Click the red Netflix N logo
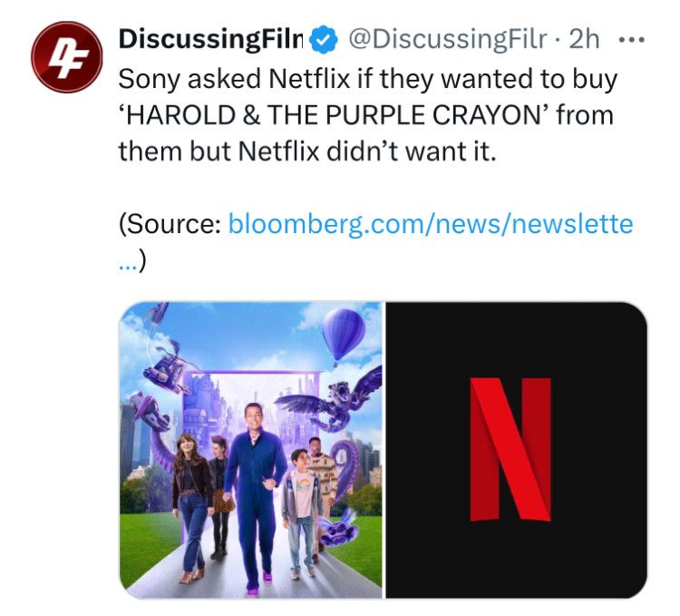Image resolution: width=680 pixels, height=616 pixels. (x=510, y=449)
